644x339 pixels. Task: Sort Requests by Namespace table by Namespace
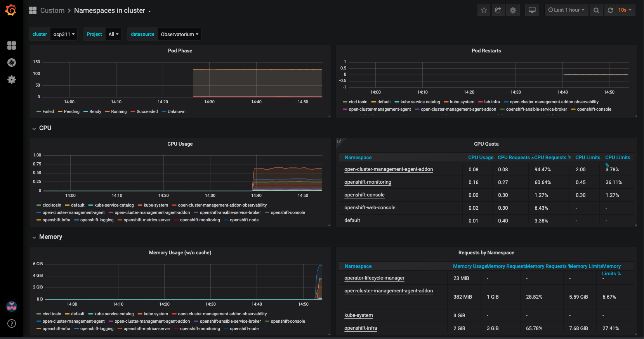pyautogui.click(x=358, y=266)
